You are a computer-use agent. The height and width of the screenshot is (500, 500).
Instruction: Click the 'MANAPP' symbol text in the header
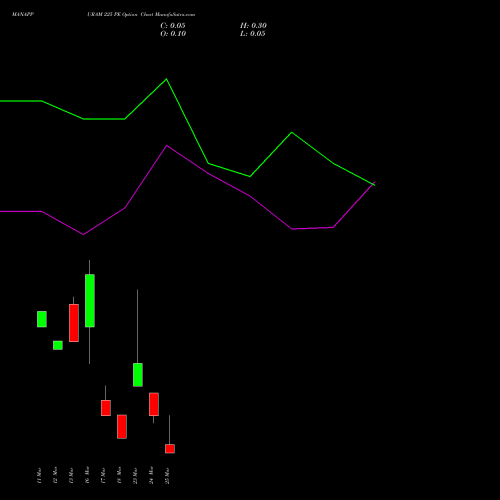point(23,14)
